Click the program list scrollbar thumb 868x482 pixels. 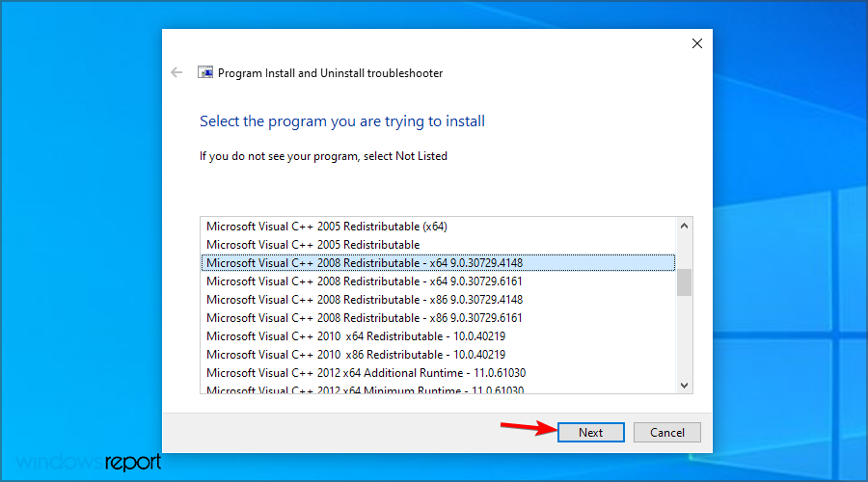tap(684, 282)
